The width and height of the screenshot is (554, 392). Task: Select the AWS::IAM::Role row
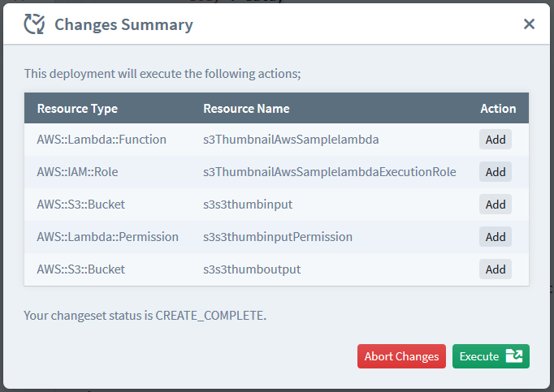[x=277, y=172]
